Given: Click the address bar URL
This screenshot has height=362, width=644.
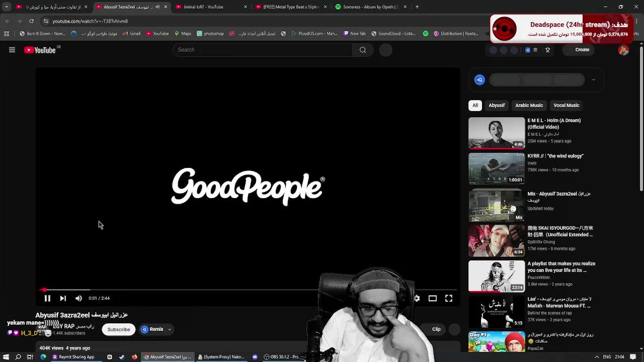Looking at the screenshot, I should [90, 21].
